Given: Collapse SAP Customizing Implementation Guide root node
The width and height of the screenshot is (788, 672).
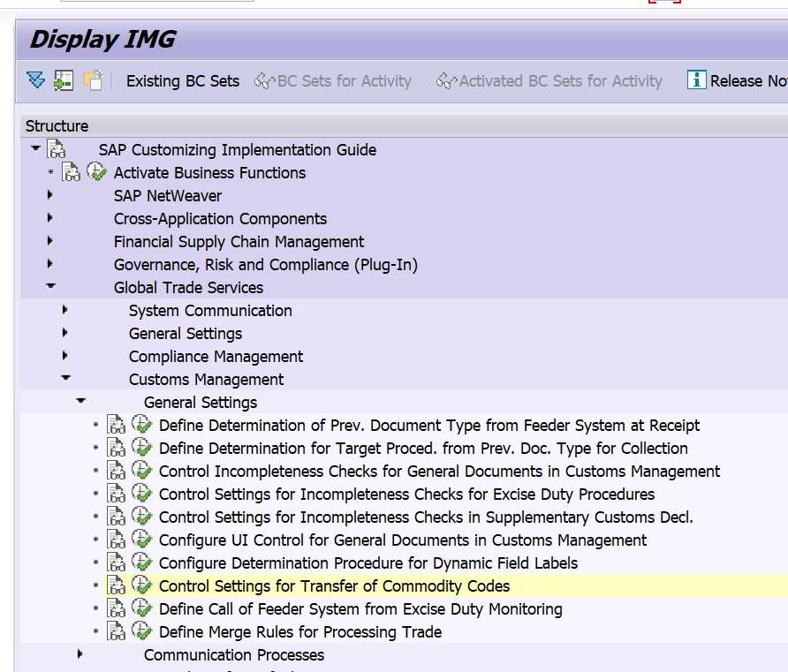Looking at the screenshot, I should point(35,148).
